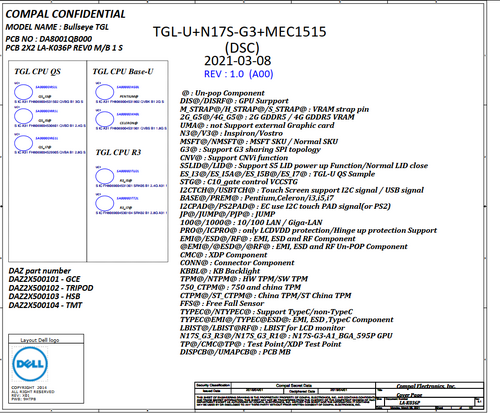Click '100@/1000@ : 10/100 LAN / Giga-LAN' line

(x=251, y=222)
